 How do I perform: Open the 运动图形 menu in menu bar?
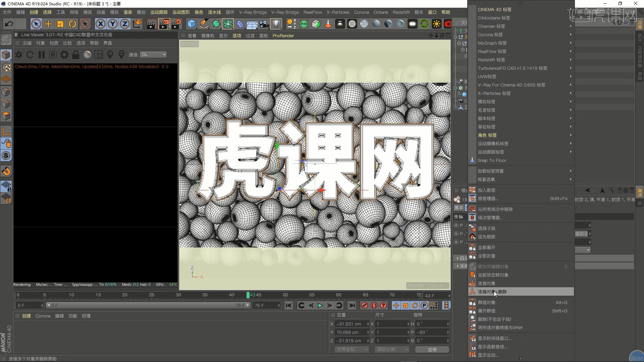coord(181,12)
